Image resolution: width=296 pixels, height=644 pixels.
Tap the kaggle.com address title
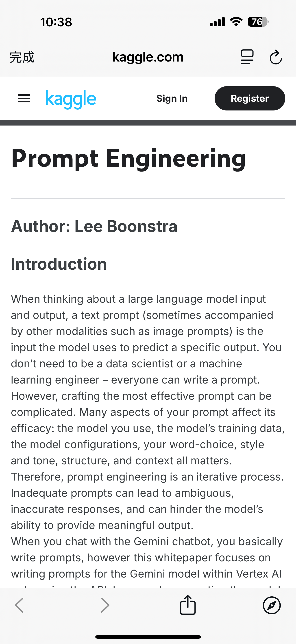click(148, 57)
